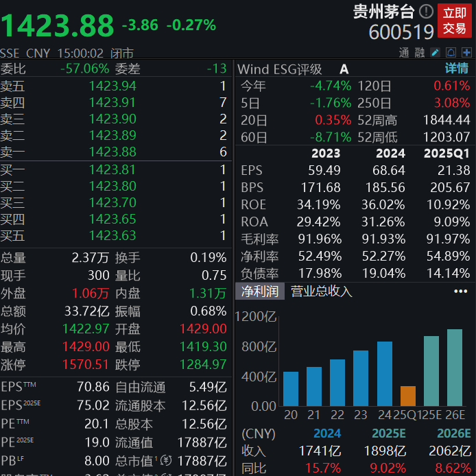Click the 毛利率 row label
The height and width of the screenshot is (476, 476).
tap(260, 239)
